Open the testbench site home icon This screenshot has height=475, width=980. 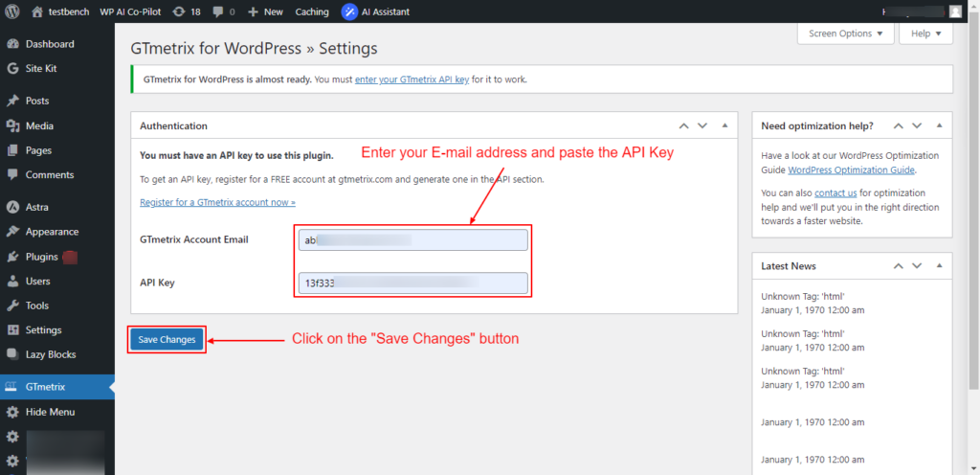pos(37,11)
